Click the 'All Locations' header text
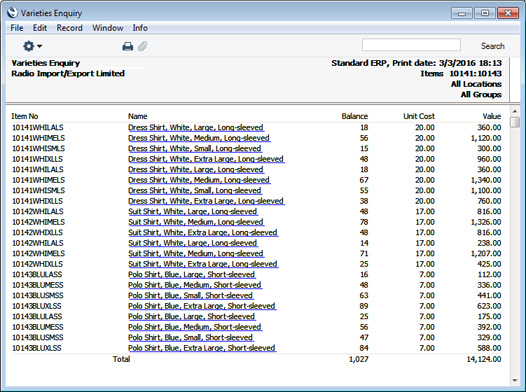This screenshot has width=526, height=392. pyautogui.click(x=476, y=84)
